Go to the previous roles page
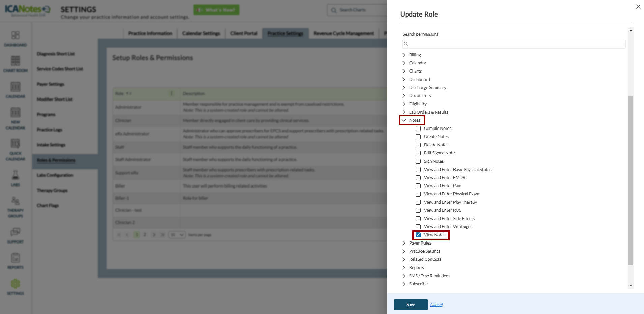The width and height of the screenshot is (644, 314). click(127, 235)
